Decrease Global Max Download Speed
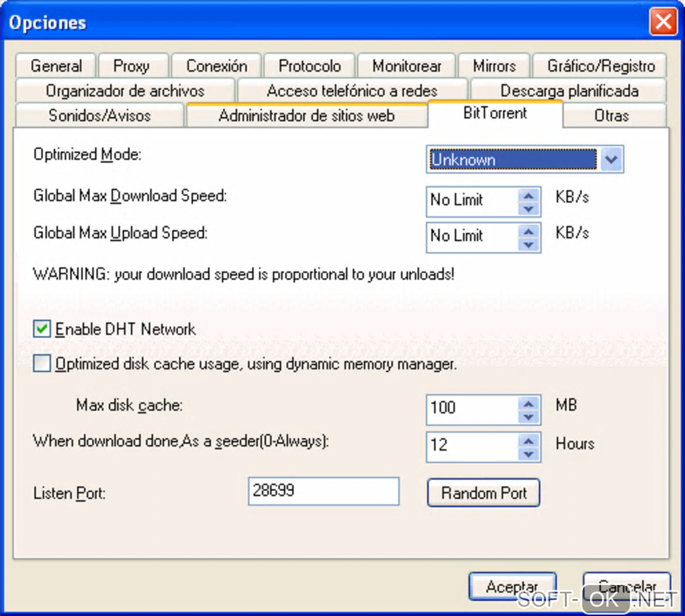 528,208
